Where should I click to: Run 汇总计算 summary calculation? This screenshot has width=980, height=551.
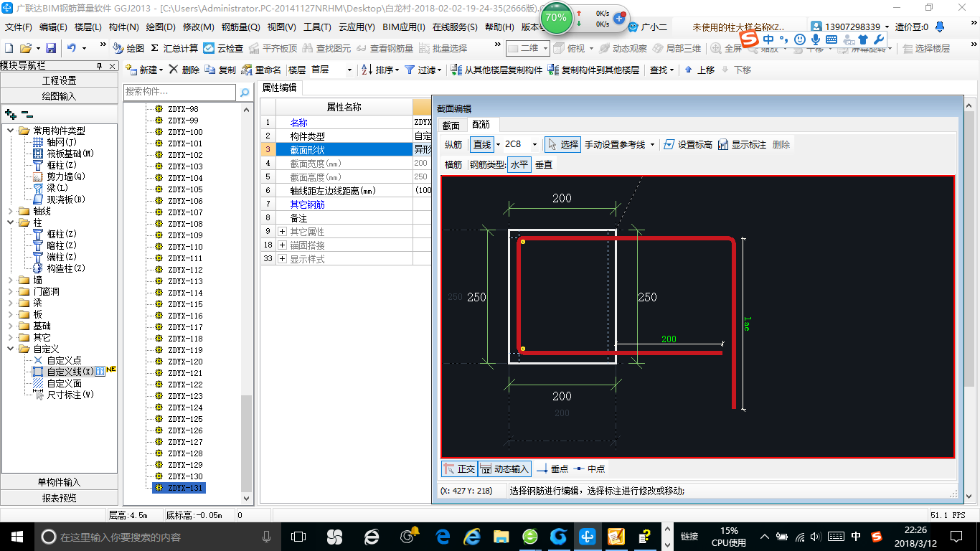coord(174,48)
